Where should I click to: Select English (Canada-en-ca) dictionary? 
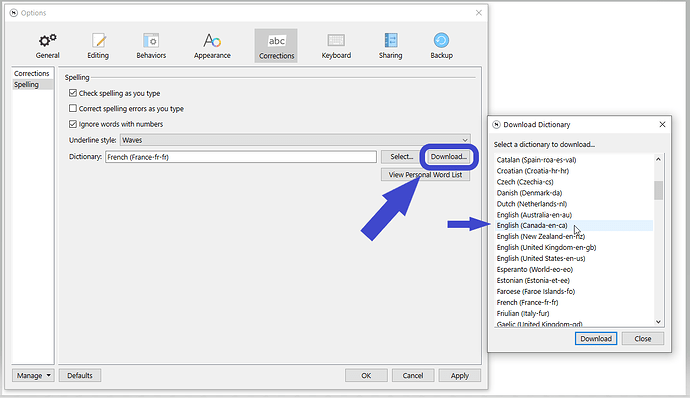tap(573, 225)
